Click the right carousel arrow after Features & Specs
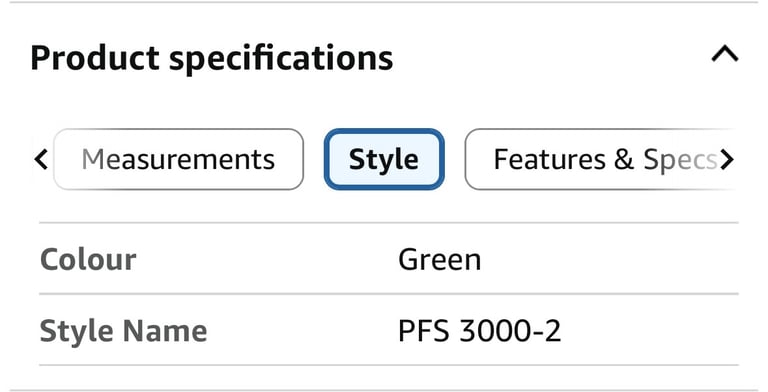 [727, 160]
